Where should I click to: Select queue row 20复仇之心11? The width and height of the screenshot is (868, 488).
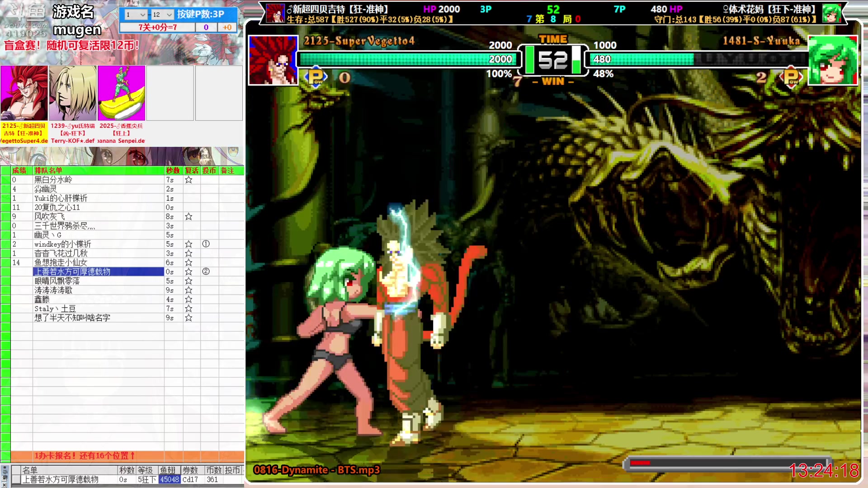coord(99,207)
